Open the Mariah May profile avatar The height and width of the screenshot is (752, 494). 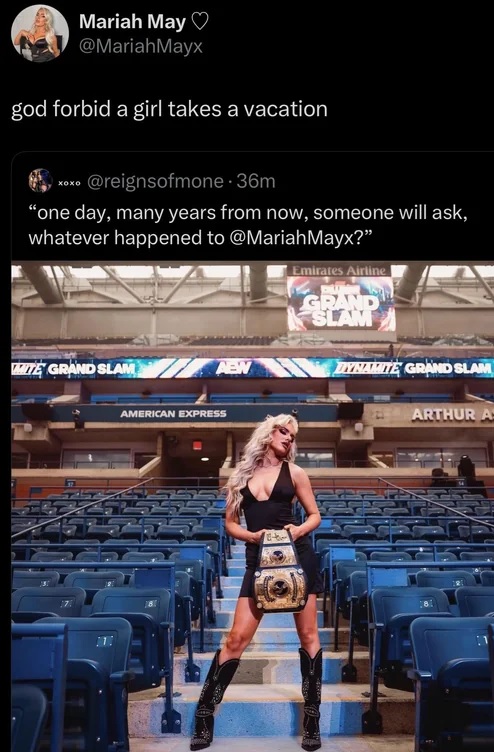(x=40, y=33)
